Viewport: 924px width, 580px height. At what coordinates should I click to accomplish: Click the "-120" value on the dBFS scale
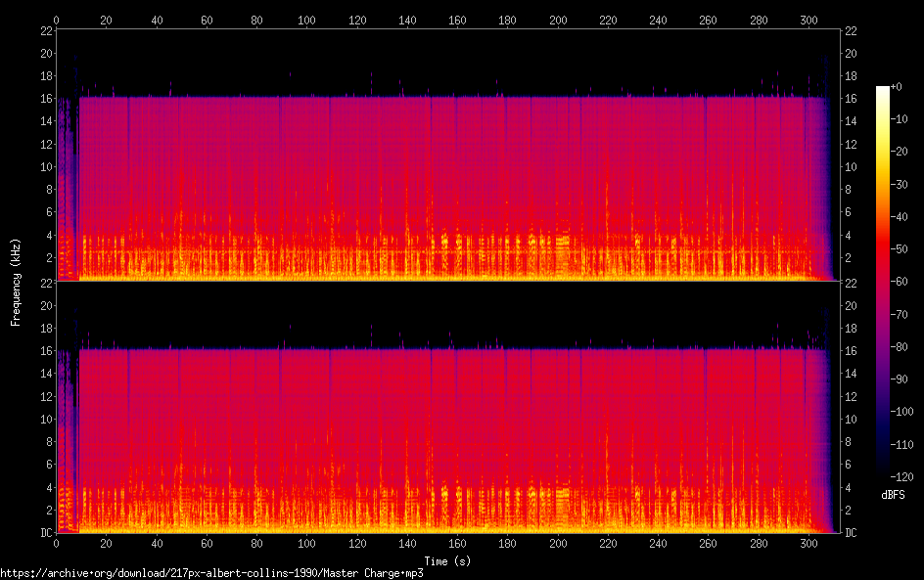pyautogui.click(x=902, y=477)
